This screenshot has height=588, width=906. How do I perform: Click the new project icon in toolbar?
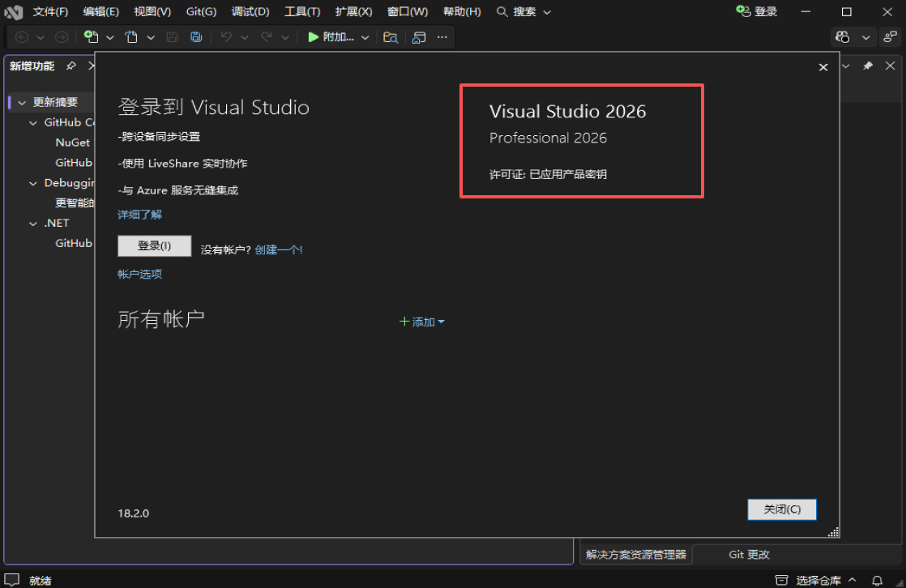[92, 37]
